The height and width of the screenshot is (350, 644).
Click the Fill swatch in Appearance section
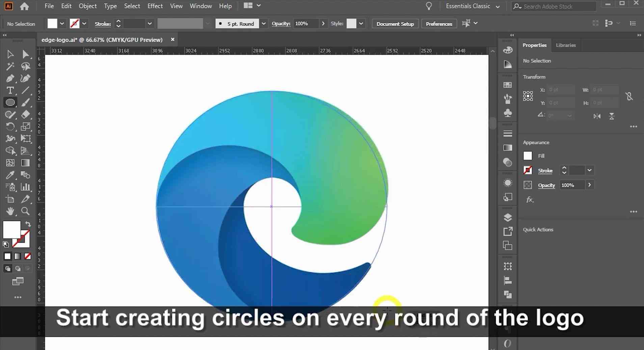528,156
